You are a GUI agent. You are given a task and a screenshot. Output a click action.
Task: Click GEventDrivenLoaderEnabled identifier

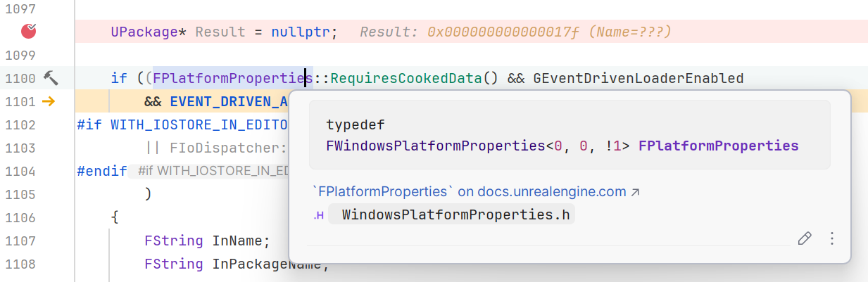tap(638, 78)
